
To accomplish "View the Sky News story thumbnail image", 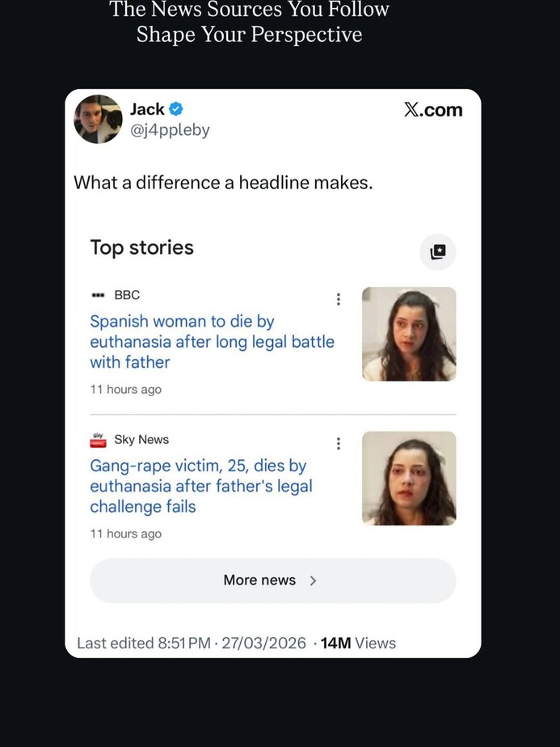I will tap(409, 478).
